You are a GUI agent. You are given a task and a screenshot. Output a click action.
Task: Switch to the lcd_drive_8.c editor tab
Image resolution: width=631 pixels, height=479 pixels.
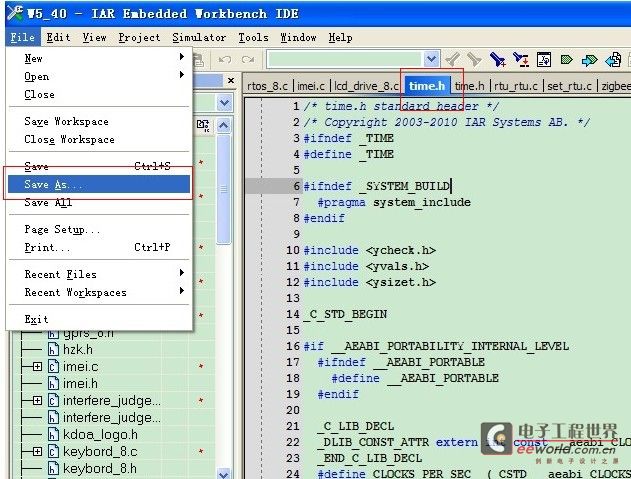click(x=367, y=87)
